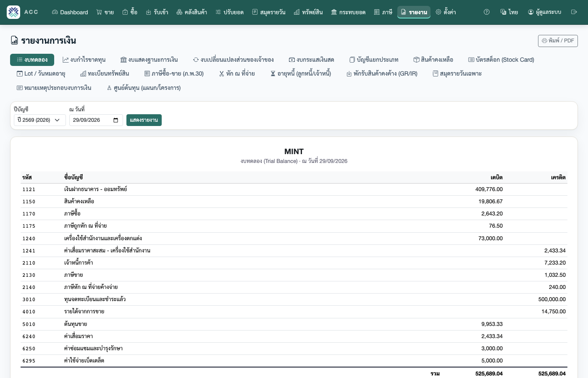The height and width of the screenshot is (378, 588).
Task: Open ทรัพย์สิน (Assets) menu
Action: [308, 12]
